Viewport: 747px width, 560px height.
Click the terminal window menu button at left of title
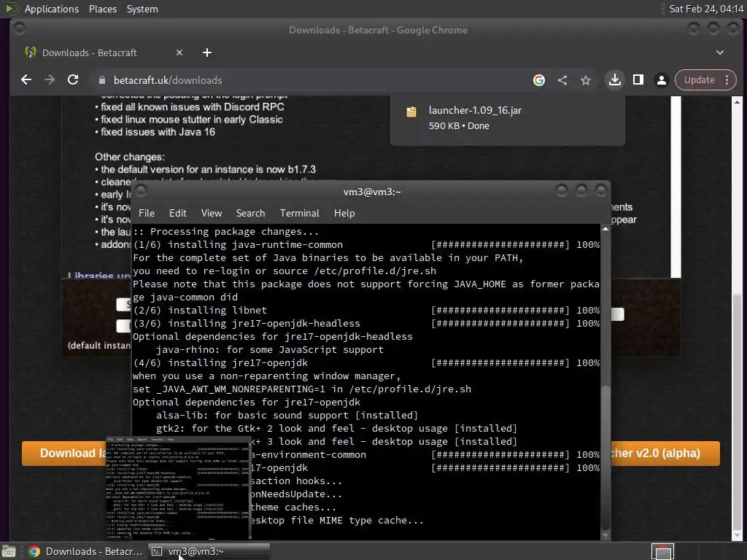point(141,191)
